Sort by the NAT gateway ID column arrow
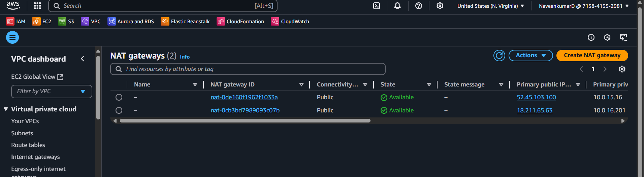 (x=301, y=84)
